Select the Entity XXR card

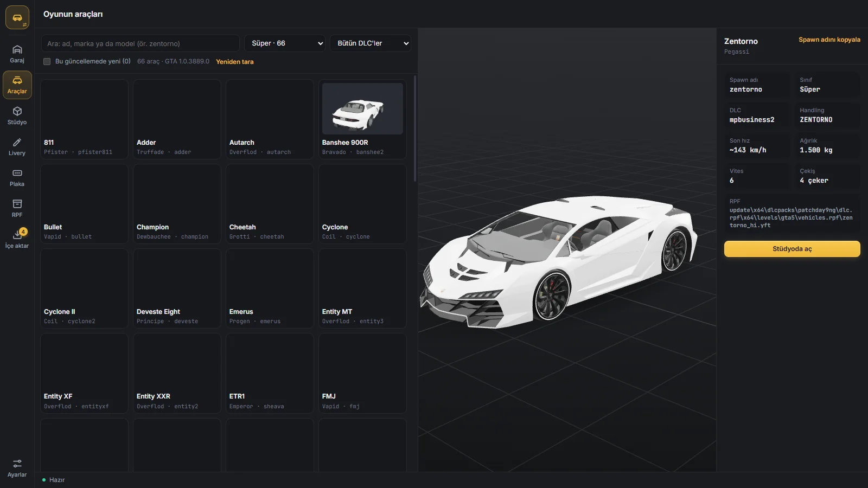[x=177, y=373]
